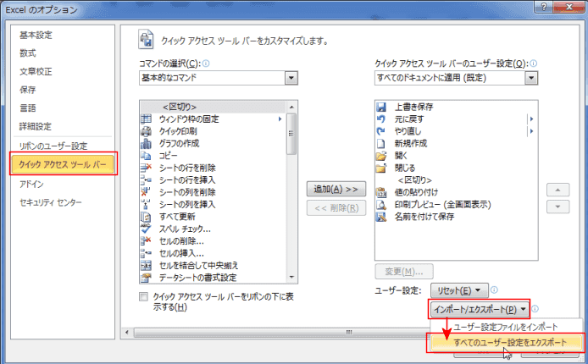Viewport: 588px width, 364px height.
Task: Click the New (新規作成) icon in right list
Action: [x=381, y=143]
